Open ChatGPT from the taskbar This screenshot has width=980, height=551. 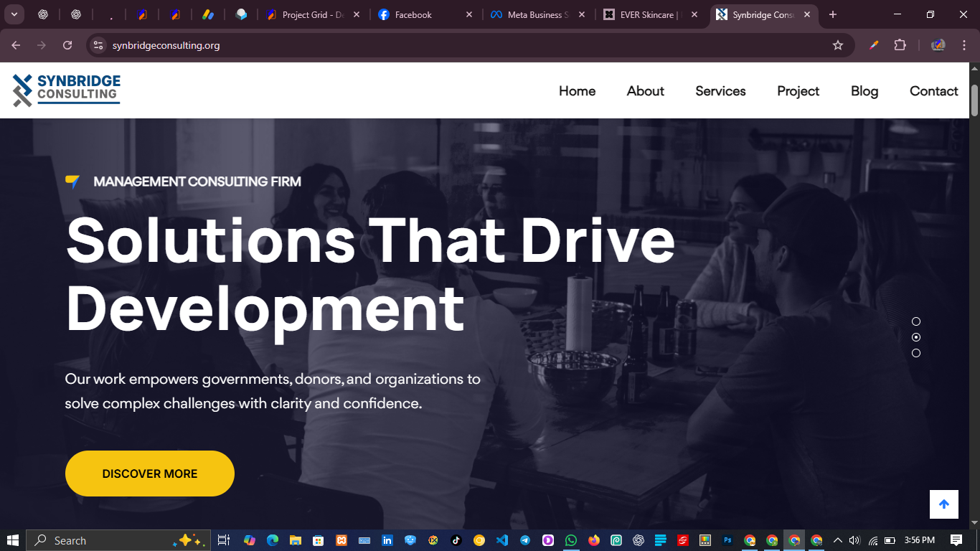[x=637, y=540]
